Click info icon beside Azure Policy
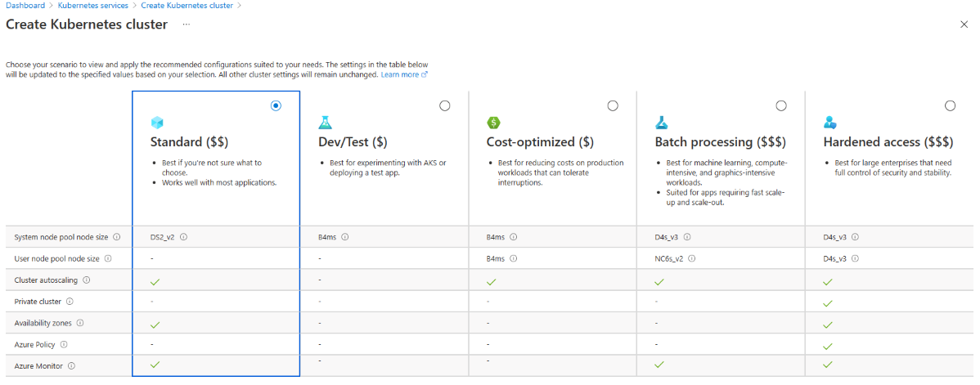The width and height of the screenshot is (980, 385). pos(64,344)
